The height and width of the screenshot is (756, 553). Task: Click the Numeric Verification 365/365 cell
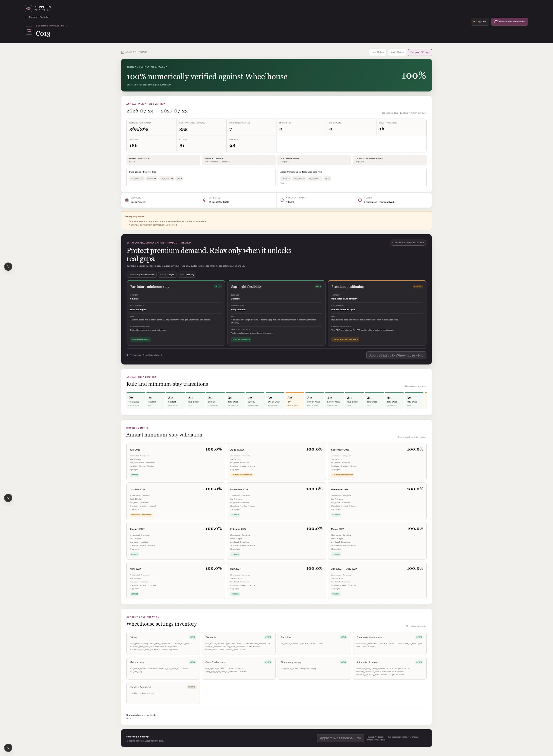pos(151,127)
